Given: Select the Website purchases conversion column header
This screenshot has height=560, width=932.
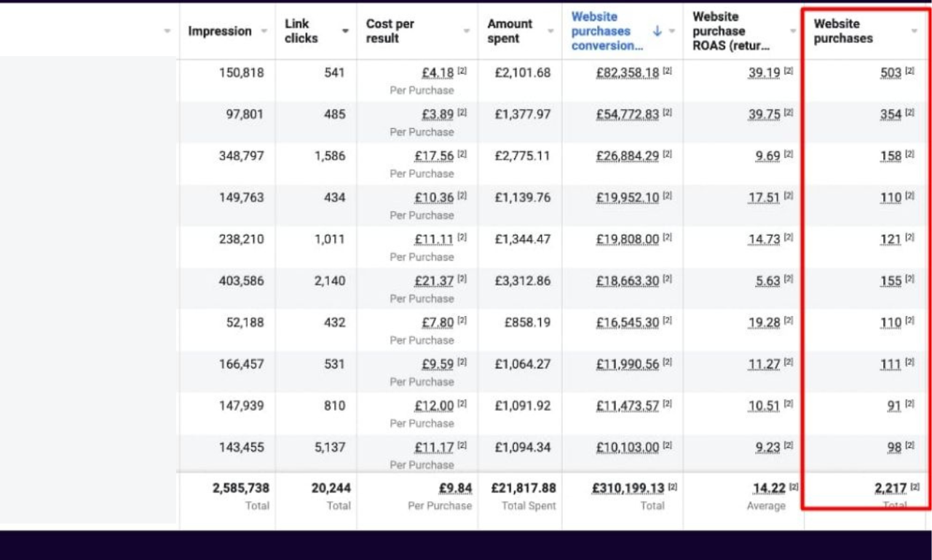Looking at the screenshot, I should pos(607,31).
